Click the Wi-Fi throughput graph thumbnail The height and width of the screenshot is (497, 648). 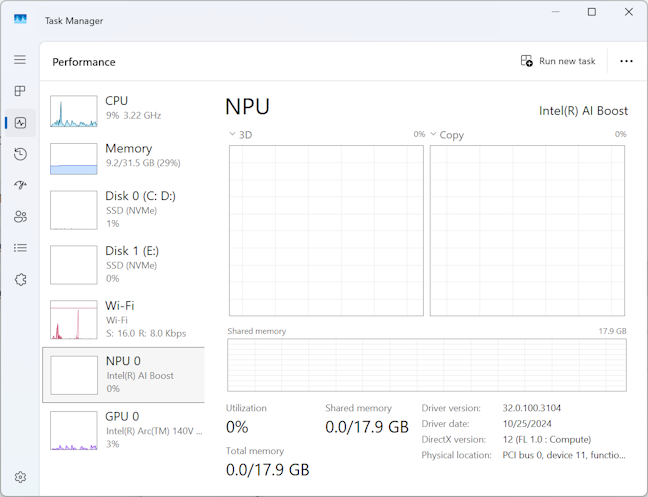click(x=74, y=320)
